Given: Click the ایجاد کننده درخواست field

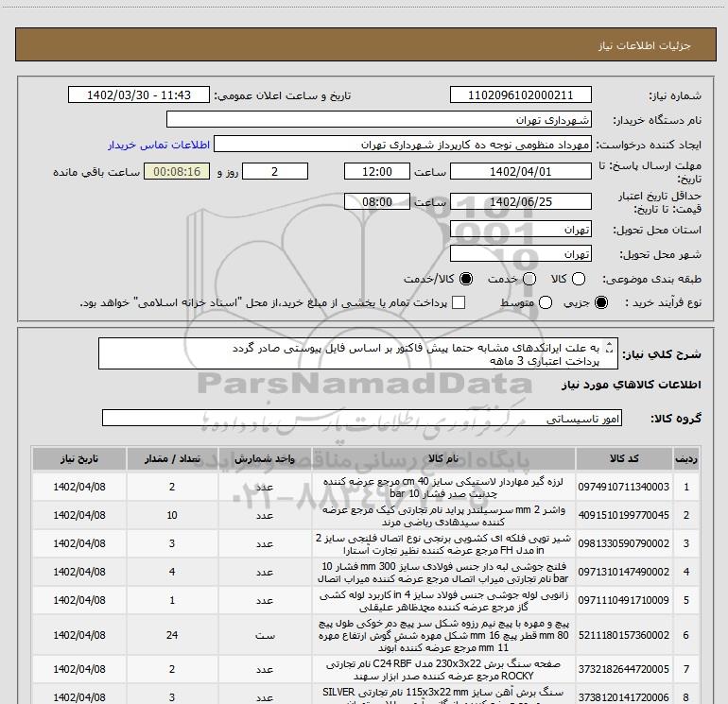Looking at the screenshot, I should (x=403, y=145).
